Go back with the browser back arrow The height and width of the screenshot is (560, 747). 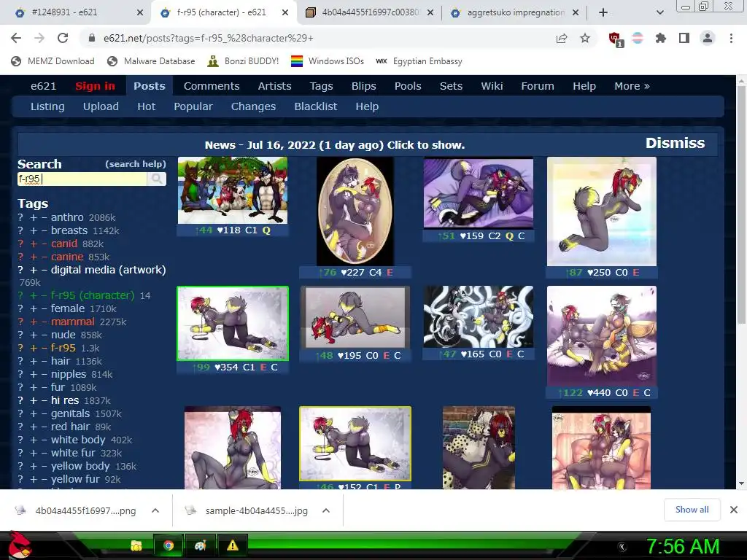(16, 38)
